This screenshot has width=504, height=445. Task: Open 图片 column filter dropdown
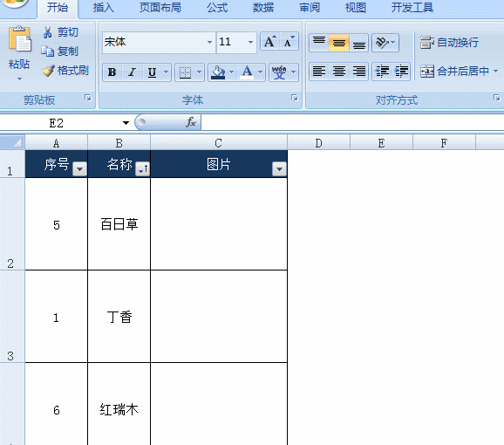click(x=279, y=168)
